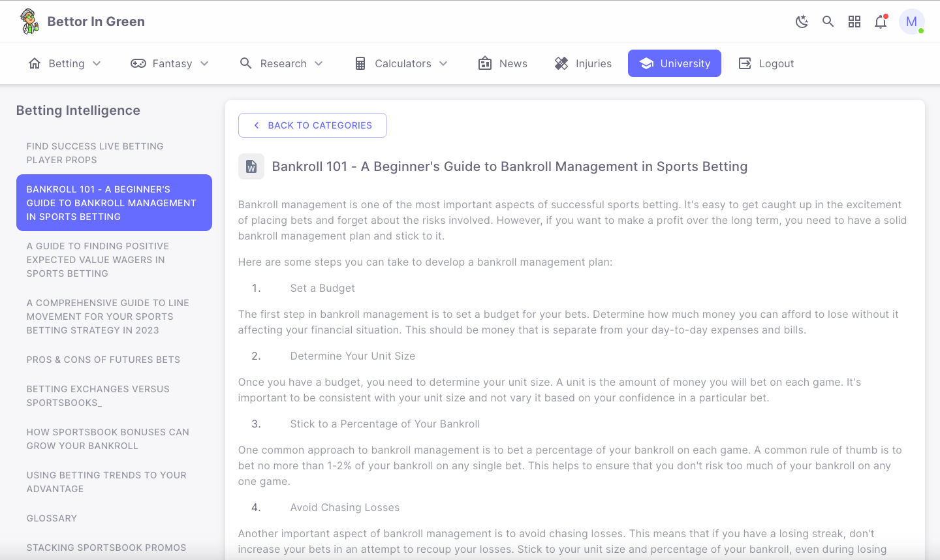Open Guide to Finding Positive Expected Value article

click(114, 260)
